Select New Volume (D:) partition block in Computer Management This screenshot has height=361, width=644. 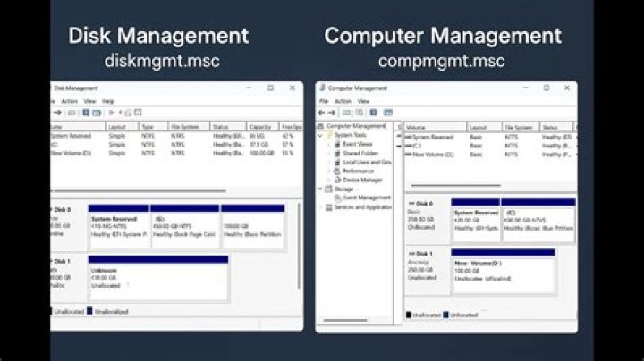503,271
